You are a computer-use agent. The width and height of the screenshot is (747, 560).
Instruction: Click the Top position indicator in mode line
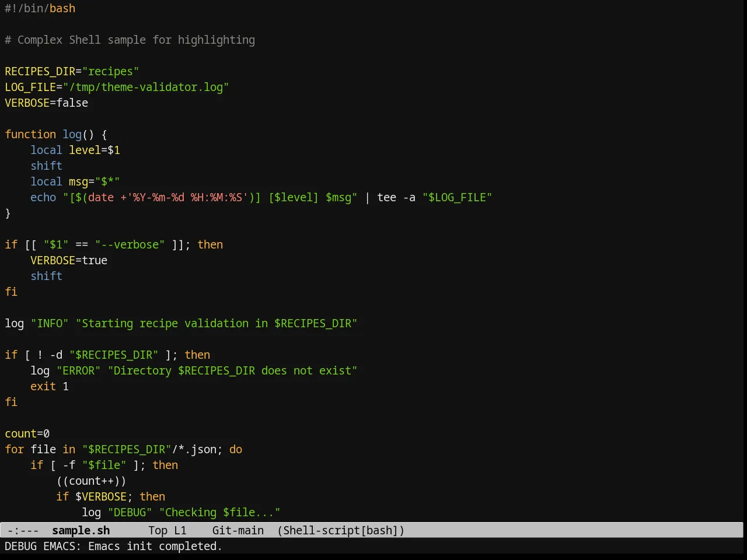(158, 530)
